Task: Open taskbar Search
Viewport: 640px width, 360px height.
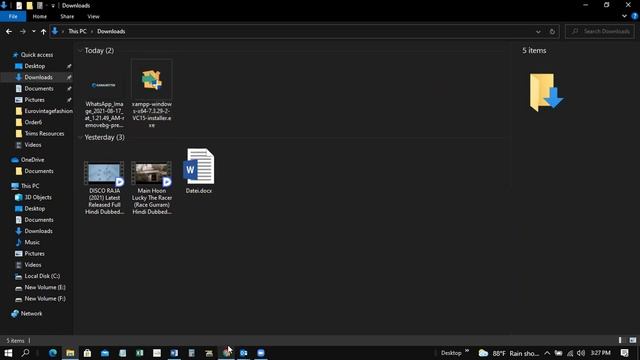Action: pos(25,353)
